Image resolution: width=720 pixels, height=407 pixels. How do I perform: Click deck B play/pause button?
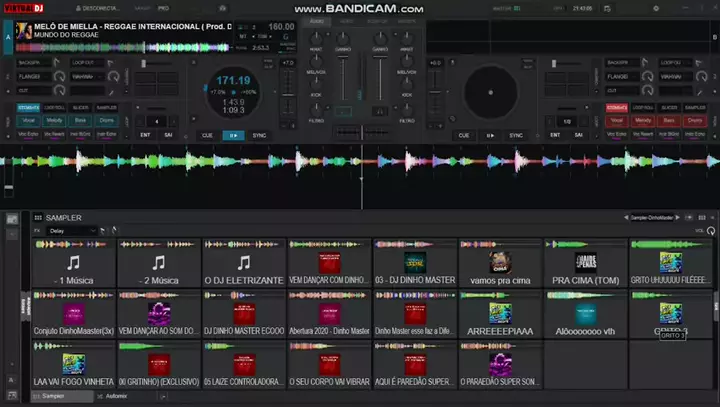click(490, 136)
